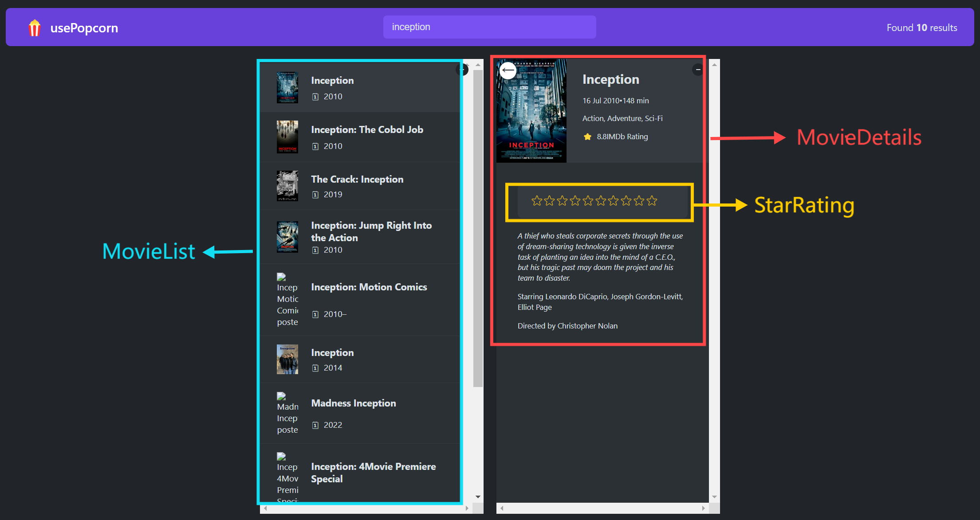The width and height of the screenshot is (980, 520).
Task: Click broken poster image of Motion Comics
Action: 287,300
